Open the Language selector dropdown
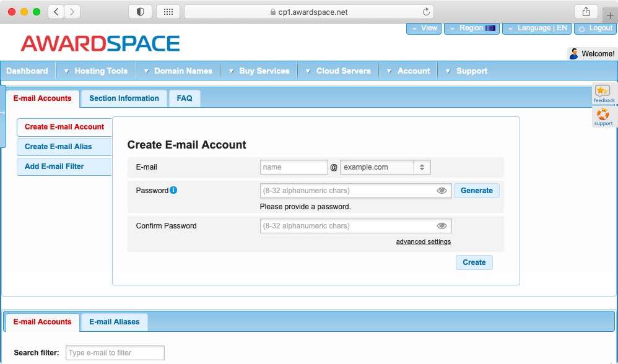The height and width of the screenshot is (364, 618). coord(536,27)
